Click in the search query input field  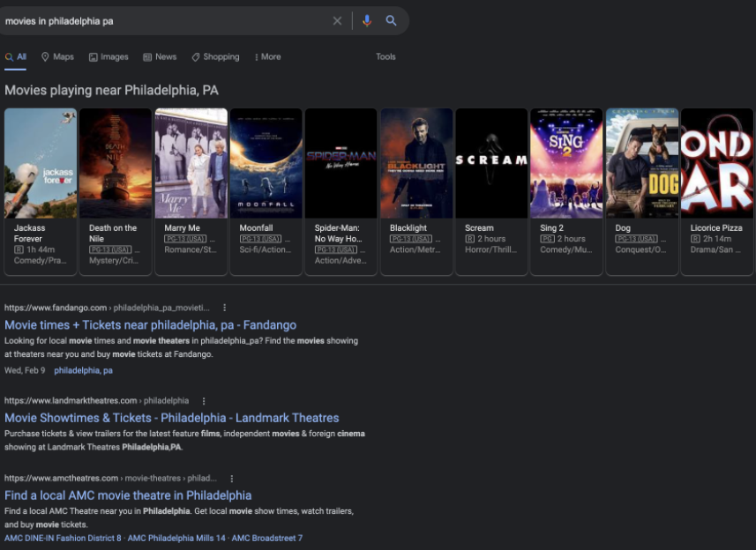coord(159,21)
